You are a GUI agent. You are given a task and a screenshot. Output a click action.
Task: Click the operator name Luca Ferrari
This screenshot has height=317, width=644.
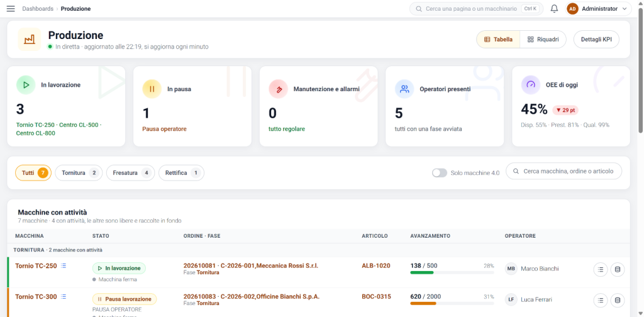pyautogui.click(x=536, y=299)
